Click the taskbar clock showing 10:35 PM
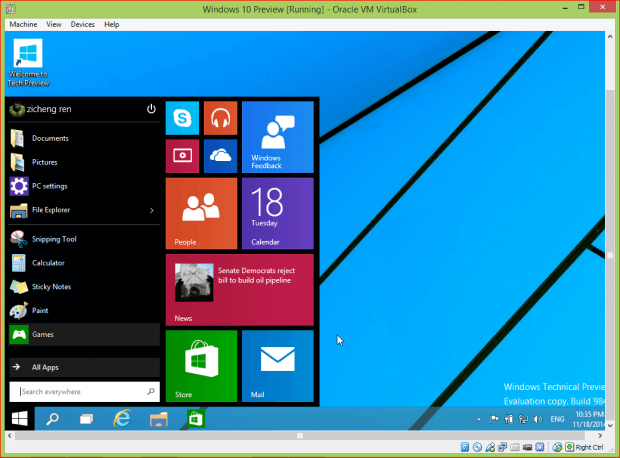 point(588,419)
